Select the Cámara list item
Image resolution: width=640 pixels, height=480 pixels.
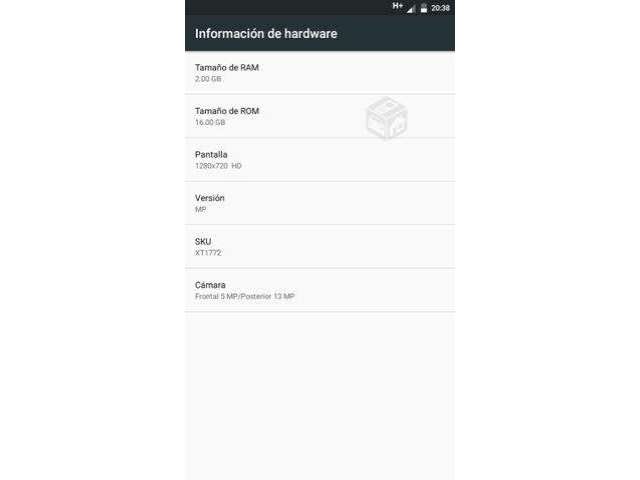[320, 290]
